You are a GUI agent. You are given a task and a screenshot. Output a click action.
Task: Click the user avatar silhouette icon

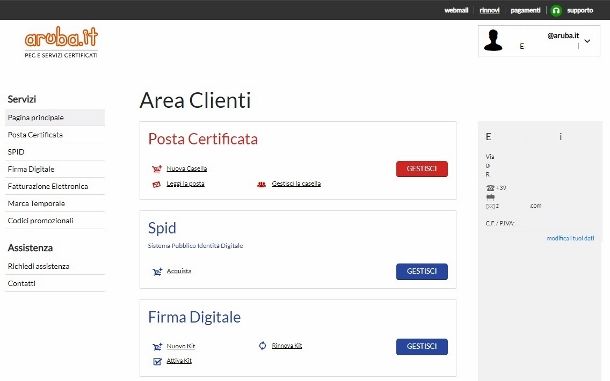click(493, 40)
